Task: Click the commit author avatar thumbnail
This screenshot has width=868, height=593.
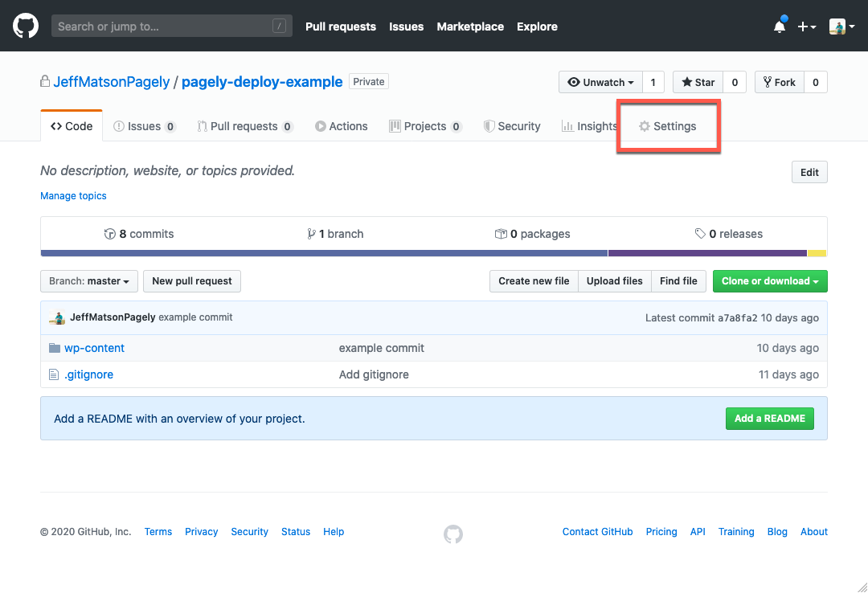Action: (x=57, y=318)
